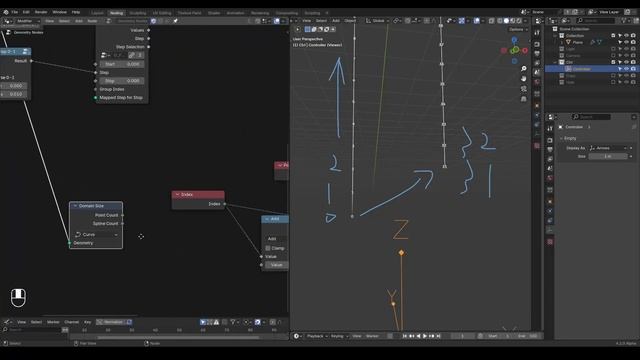Toggle the Collection exclude checkbox in outliner
The width and height of the screenshot is (640, 360).
[613, 36]
